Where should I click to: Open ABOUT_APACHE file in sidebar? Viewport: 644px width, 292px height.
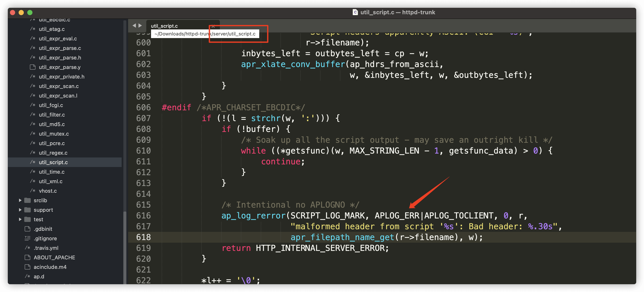coord(54,258)
